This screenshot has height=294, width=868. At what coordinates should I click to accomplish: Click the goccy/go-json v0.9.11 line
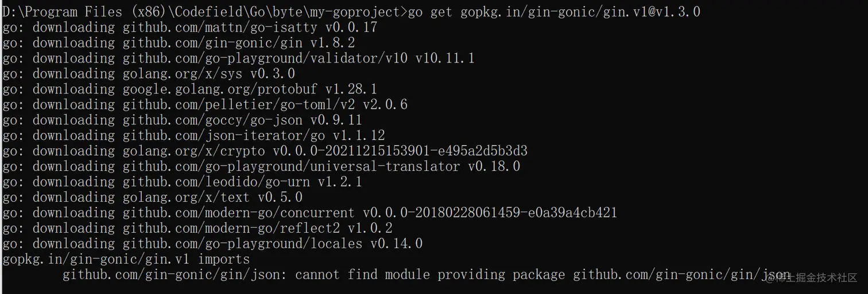click(x=182, y=120)
